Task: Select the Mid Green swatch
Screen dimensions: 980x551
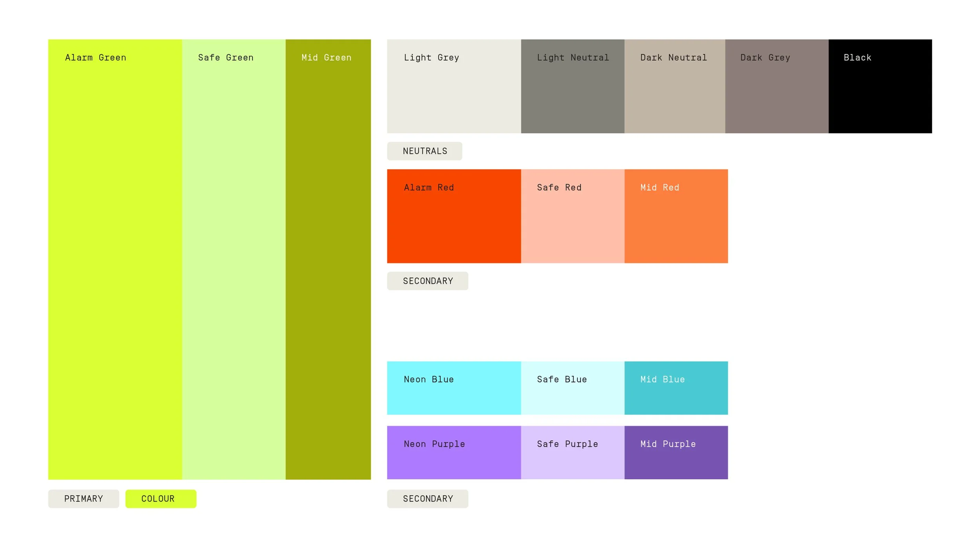Action: [328, 259]
